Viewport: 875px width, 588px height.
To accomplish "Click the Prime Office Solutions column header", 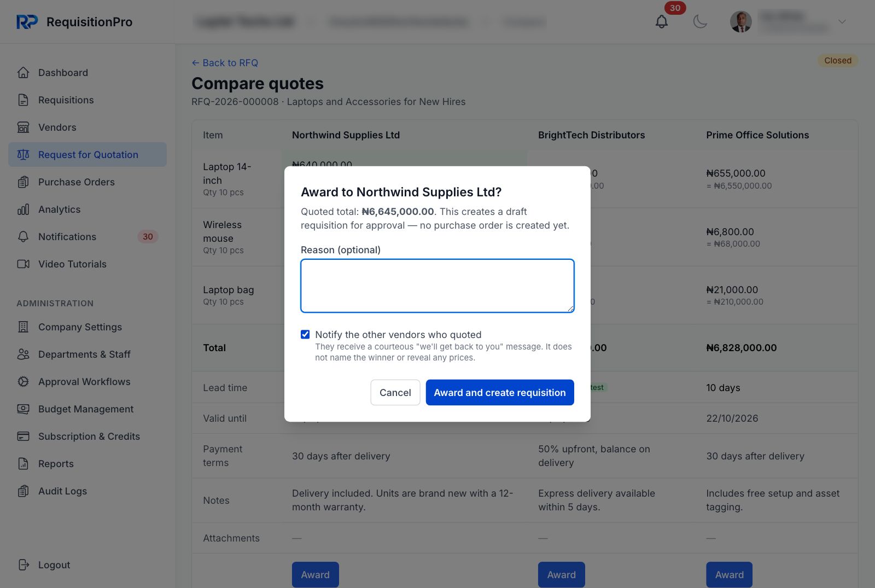I will [x=757, y=135].
